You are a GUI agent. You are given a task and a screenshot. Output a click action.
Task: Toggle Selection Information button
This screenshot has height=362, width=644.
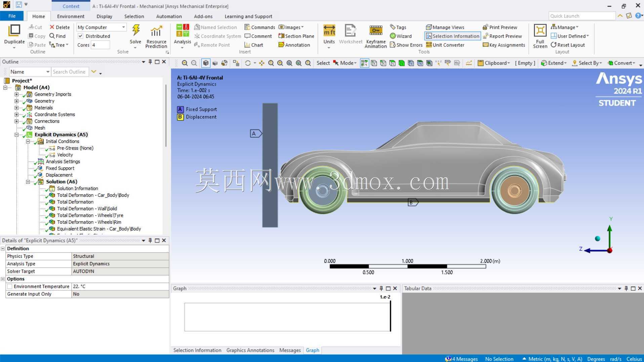pos(452,36)
